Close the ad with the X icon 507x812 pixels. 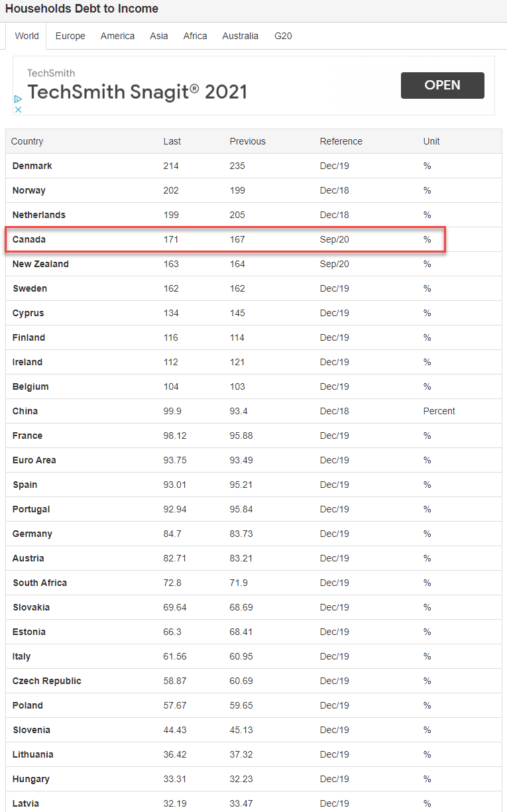(19, 109)
